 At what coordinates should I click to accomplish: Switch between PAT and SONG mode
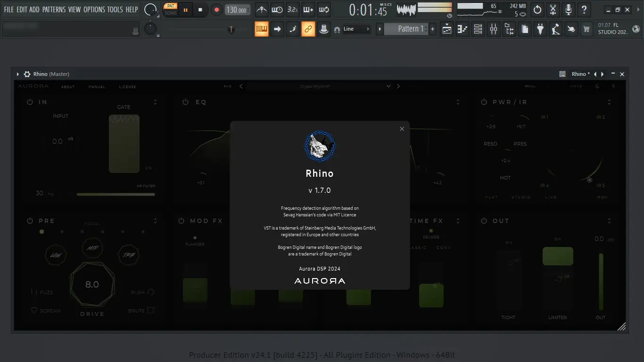point(171,9)
